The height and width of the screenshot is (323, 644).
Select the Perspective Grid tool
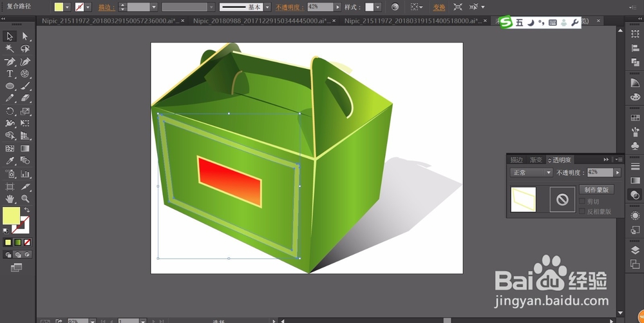pyautogui.click(x=25, y=135)
